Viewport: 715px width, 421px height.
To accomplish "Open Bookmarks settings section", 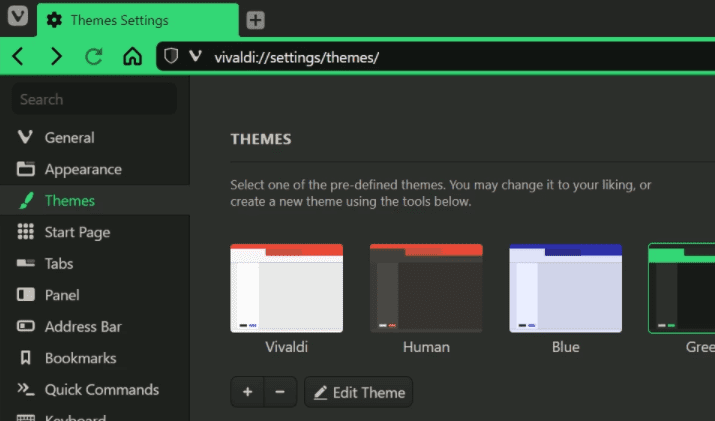I will coord(95,358).
